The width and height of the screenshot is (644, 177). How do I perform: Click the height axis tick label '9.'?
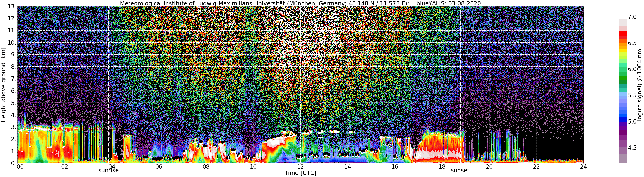coord(13,55)
